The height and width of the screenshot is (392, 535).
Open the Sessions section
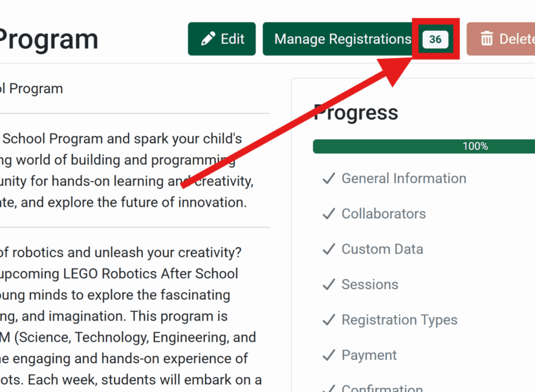[370, 284]
